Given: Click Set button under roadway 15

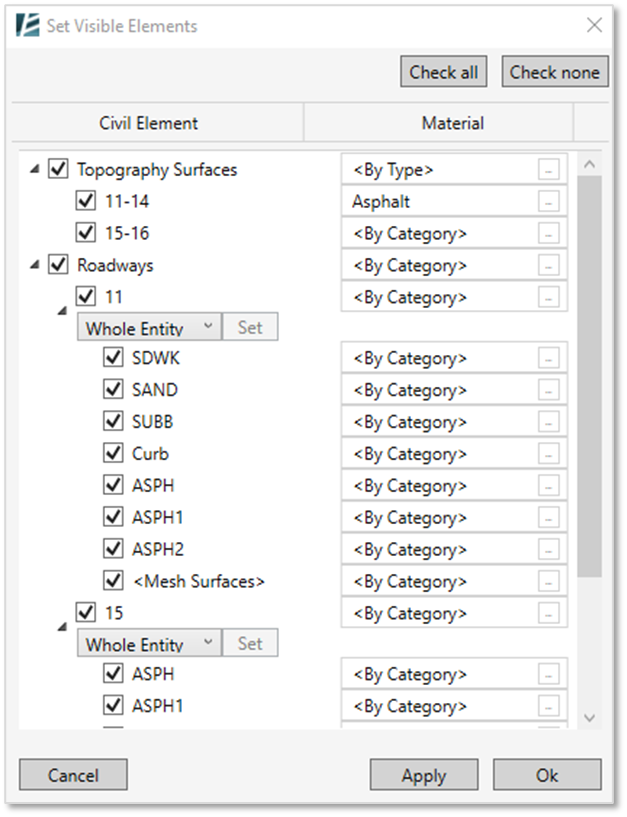Looking at the screenshot, I should 250,643.
